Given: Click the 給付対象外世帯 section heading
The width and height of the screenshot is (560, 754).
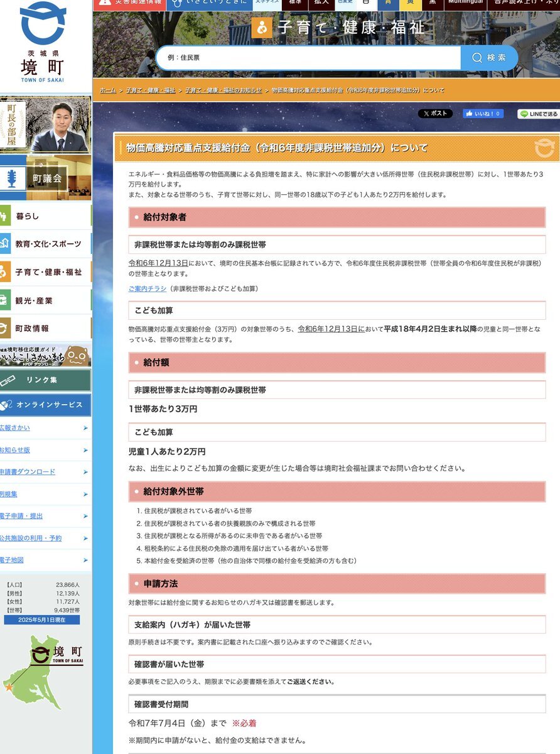Looking at the screenshot, I should pyautogui.click(x=337, y=491).
